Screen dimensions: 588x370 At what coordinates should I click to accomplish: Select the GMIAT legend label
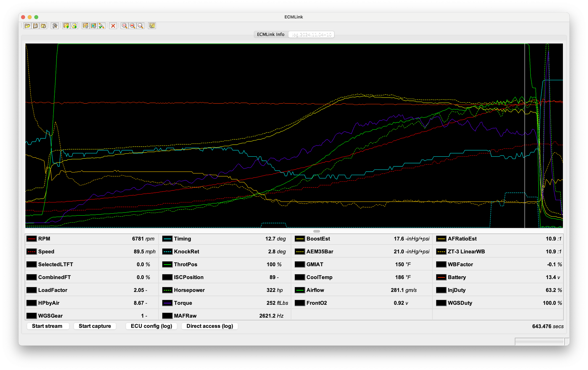(315, 264)
